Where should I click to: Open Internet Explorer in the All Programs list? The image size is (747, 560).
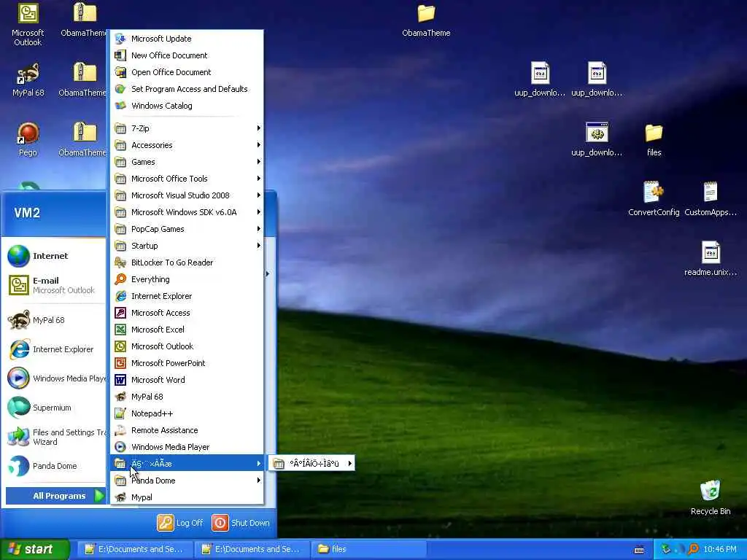tap(187, 296)
